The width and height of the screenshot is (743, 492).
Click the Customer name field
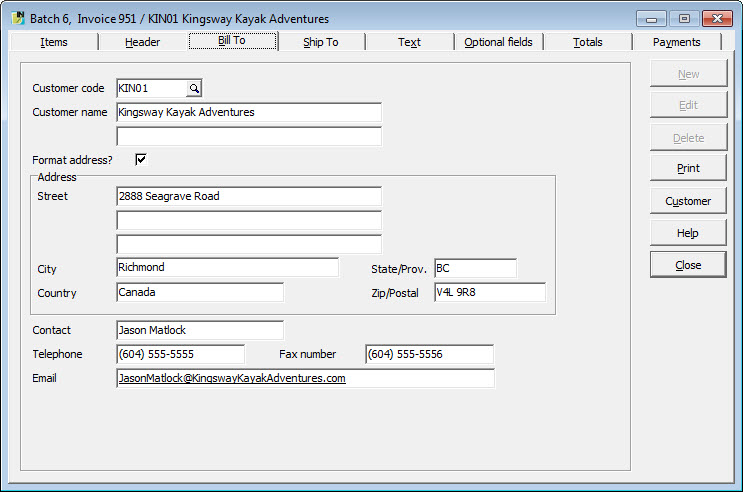pyautogui.click(x=248, y=112)
